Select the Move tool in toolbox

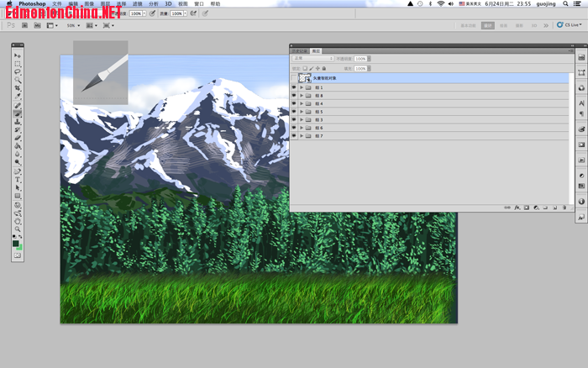[x=18, y=55]
